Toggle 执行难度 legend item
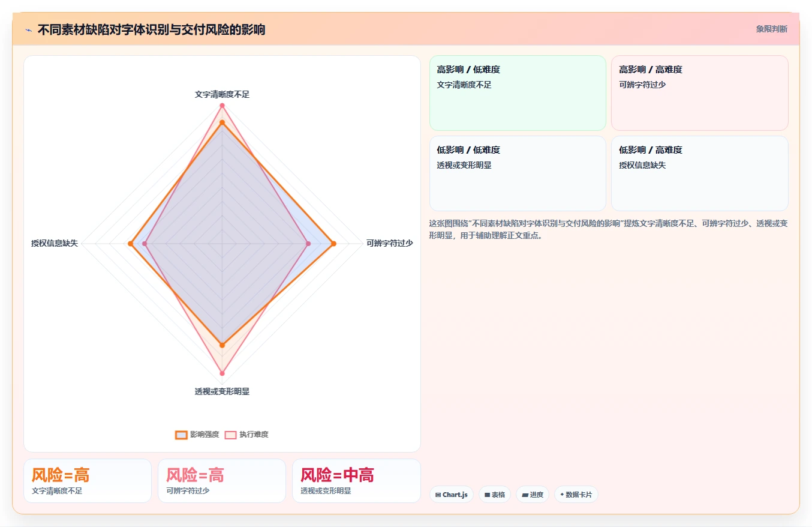812x527 pixels. 246,435
